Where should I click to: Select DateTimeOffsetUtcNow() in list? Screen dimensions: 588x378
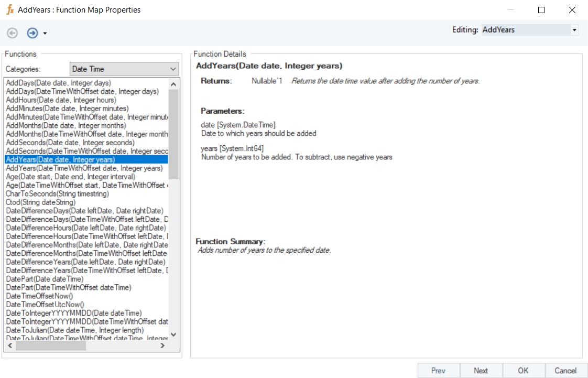(45, 305)
